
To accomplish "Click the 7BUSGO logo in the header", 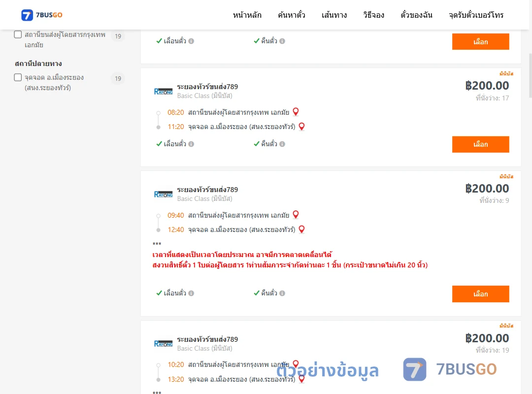I will pyautogui.click(x=42, y=15).
